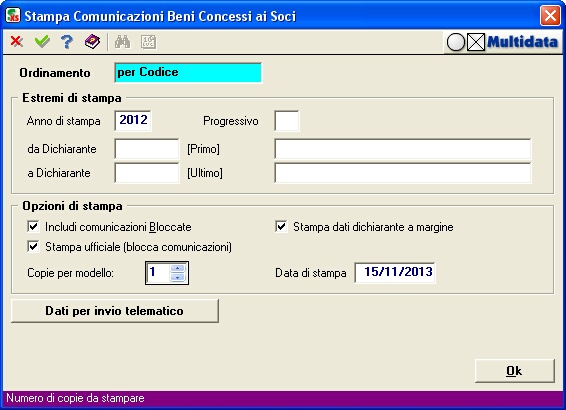Click the da Dichiarante code field
Screen dimensions: 566x410
147,149
